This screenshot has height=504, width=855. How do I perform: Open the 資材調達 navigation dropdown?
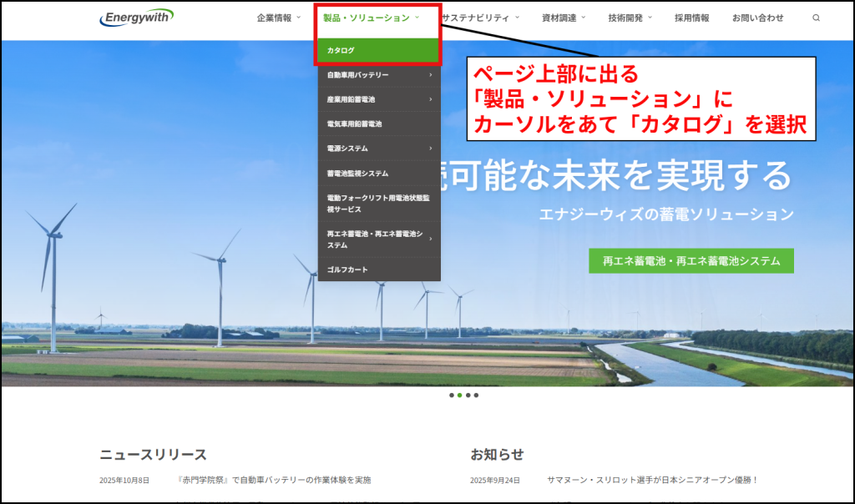[563, 18]
